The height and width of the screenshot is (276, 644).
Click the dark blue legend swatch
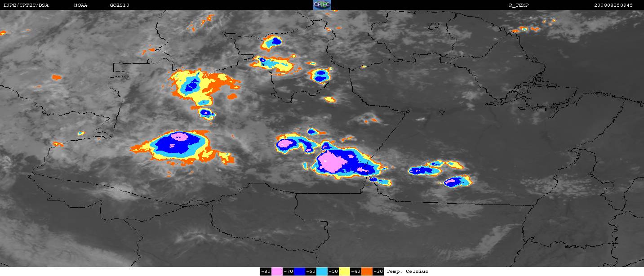300,272
